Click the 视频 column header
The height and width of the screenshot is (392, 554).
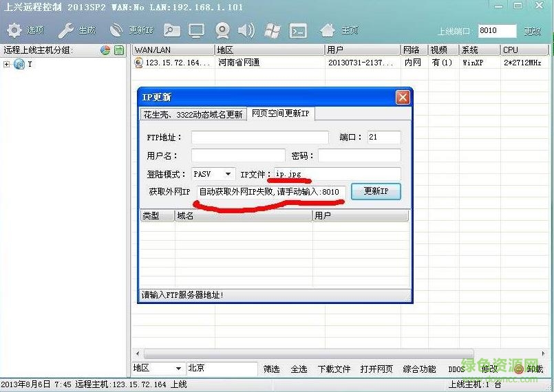[x=443, y=50]
